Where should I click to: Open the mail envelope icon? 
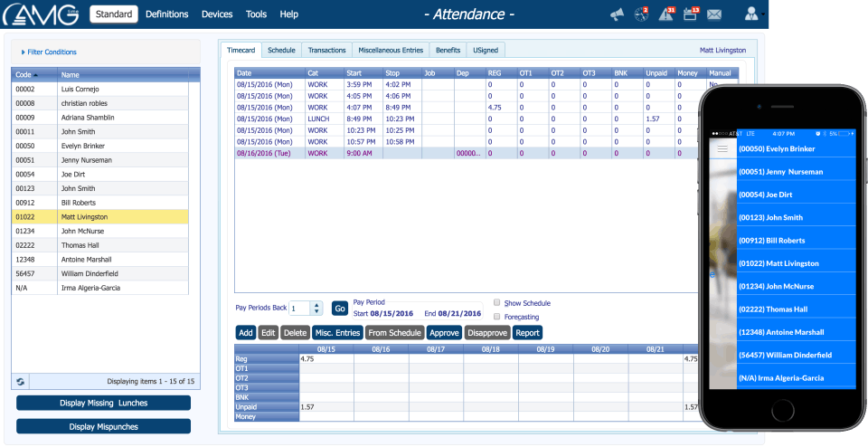coord(714,14)
